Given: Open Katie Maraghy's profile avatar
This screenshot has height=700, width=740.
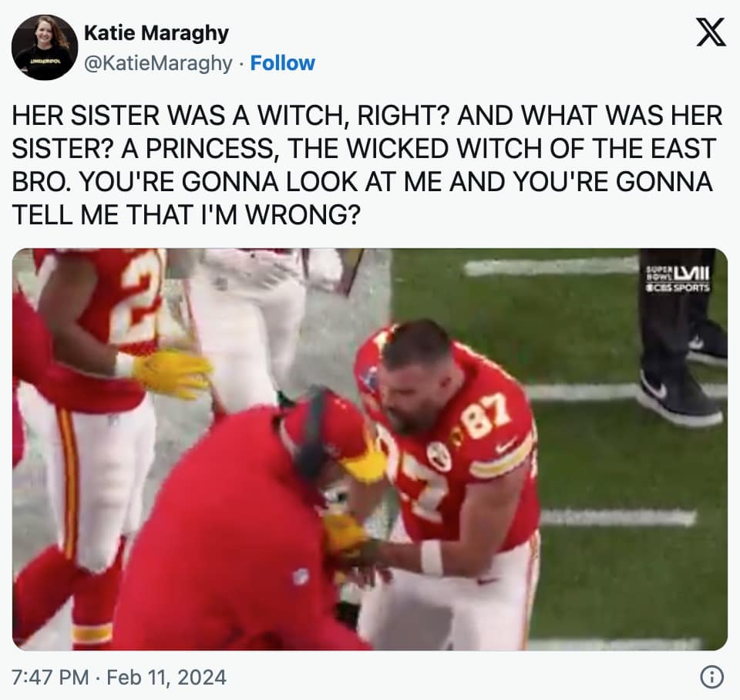Looking at the screenshot, I should coord(45,47).
